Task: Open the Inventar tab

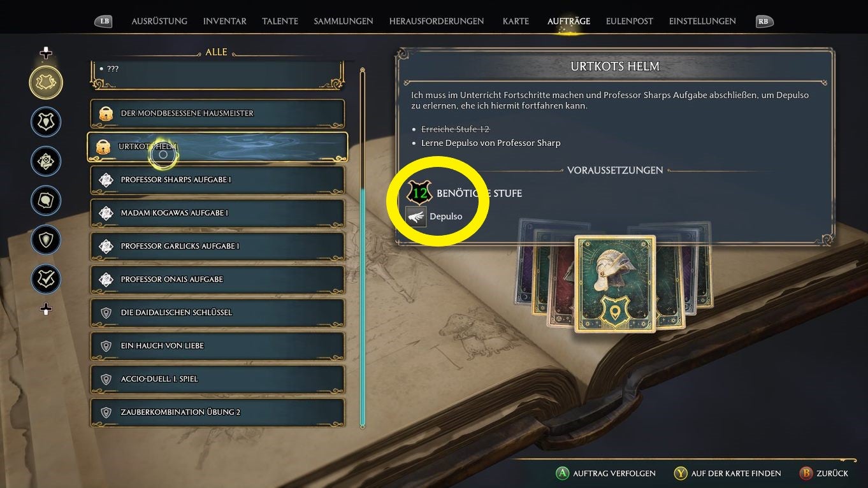Action: click(225, 21)
